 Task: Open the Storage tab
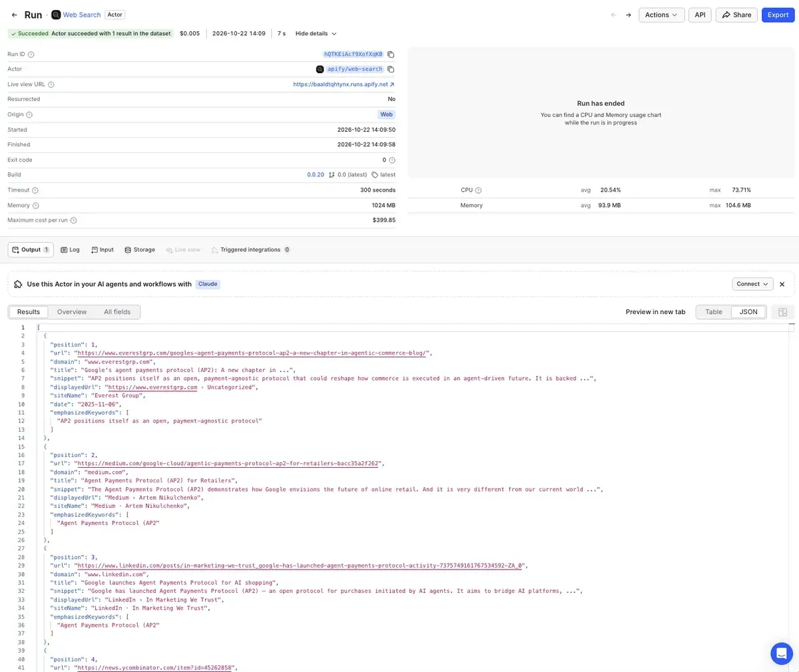coord(140,250)
